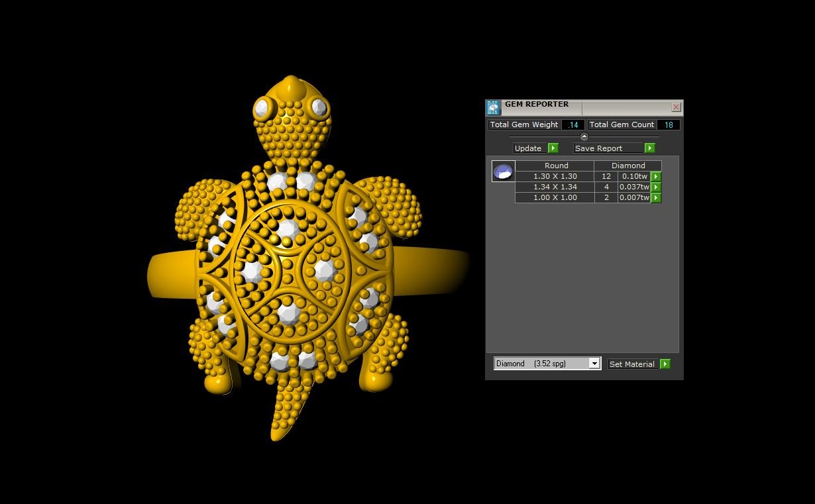Click the Diamond column header
815x504 pixels.
[x=627, y=166]
